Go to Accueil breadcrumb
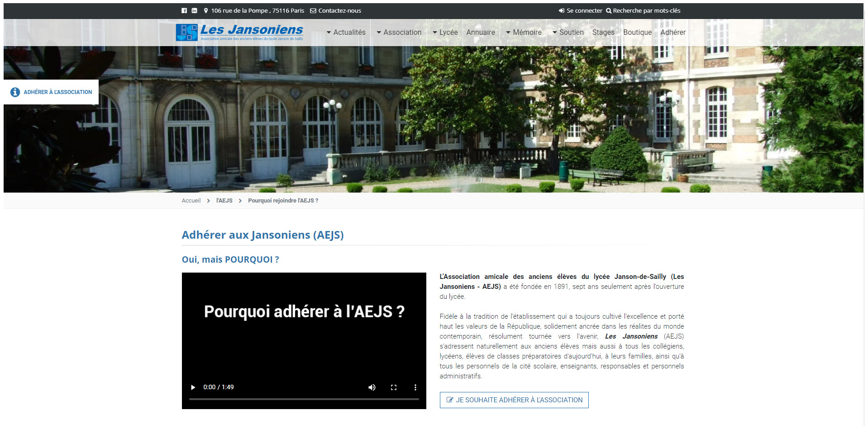The image size is (868, 429). click(x=191, y=201)
